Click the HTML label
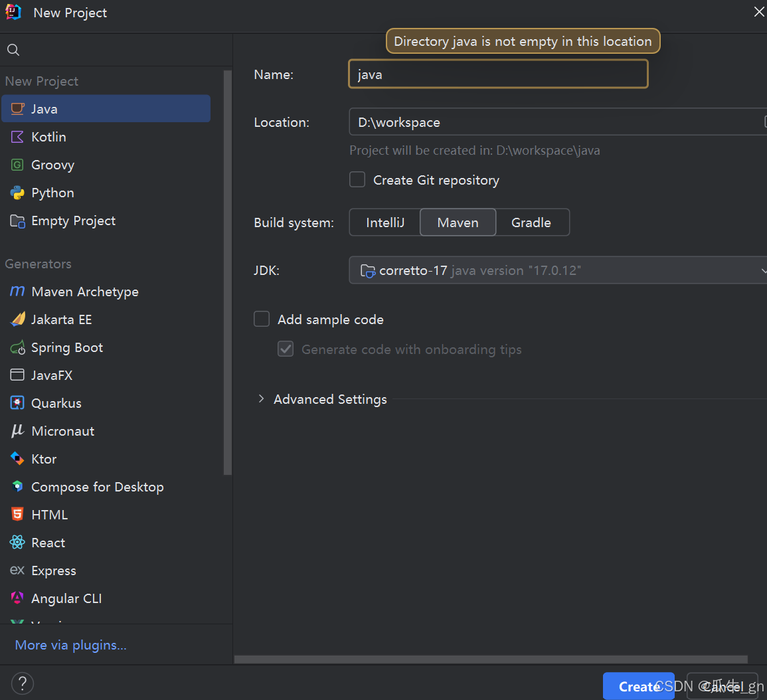Viewport: 767px width, 700px height. click(49, 515)
